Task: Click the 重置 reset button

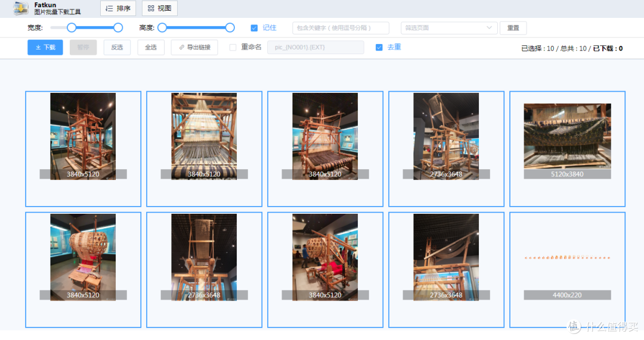Action: pyautogui.click(x=513, y=28)
